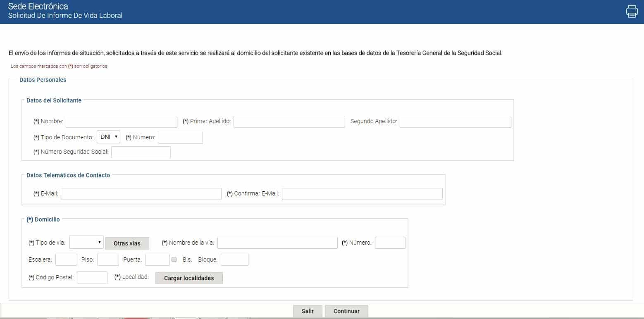Viewport: 644px width, 319px height.
Task: Click the Cargar localidades button
Action: pyautogui.click(x=189, y=278)
